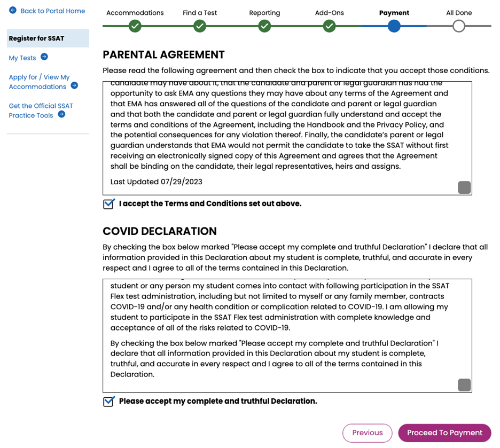Select the Reporting step checkmark circle

click(264, 26)
